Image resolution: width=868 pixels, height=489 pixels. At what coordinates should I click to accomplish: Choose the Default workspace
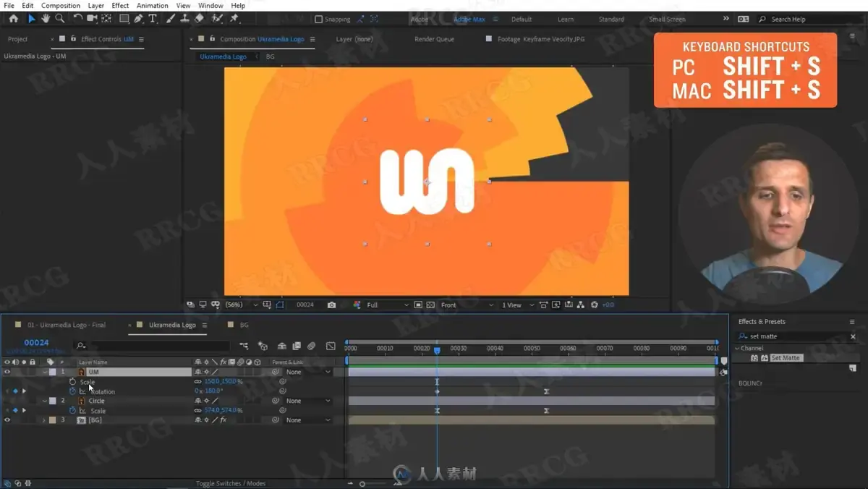522,20
